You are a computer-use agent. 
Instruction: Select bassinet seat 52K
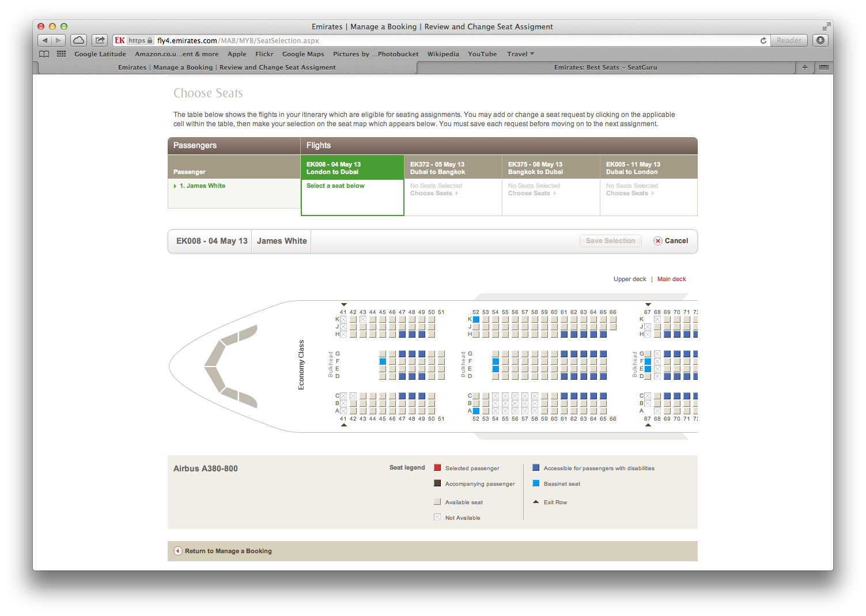476,319
